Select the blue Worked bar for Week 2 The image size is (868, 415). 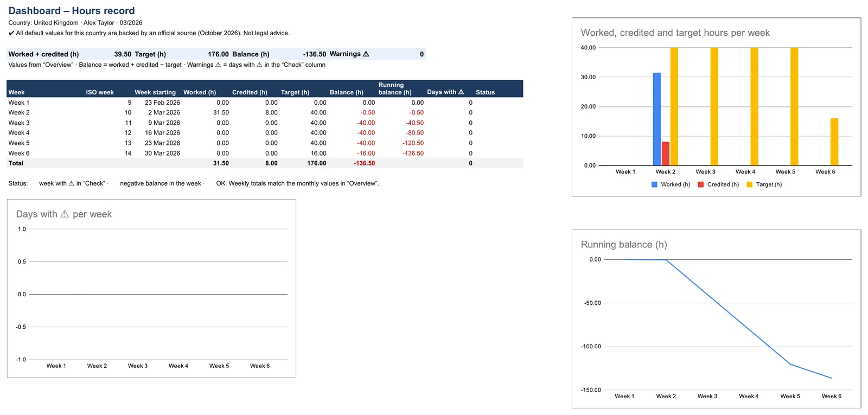[657, 119]
